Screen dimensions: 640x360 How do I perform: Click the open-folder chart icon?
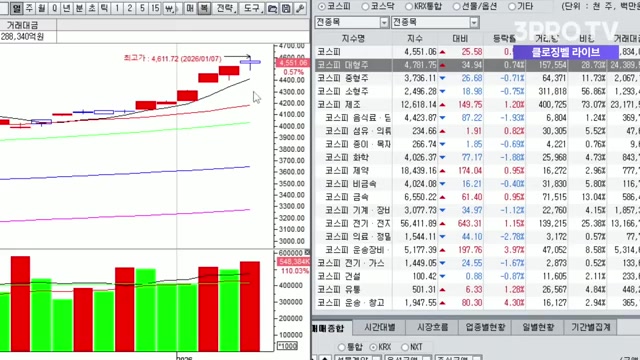[x=273, y=9]
